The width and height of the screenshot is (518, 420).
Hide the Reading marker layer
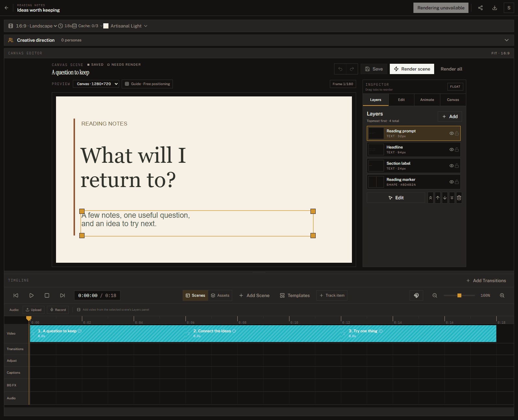click(x=452, y=182)
